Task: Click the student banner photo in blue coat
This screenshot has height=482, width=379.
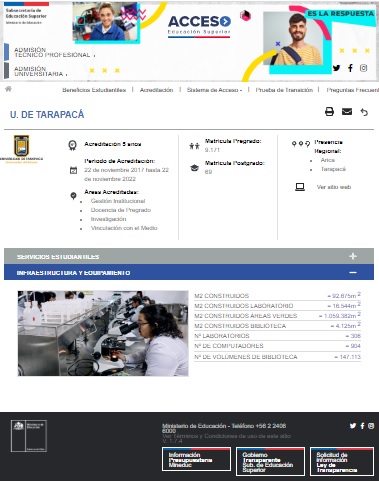Action: 106,21
